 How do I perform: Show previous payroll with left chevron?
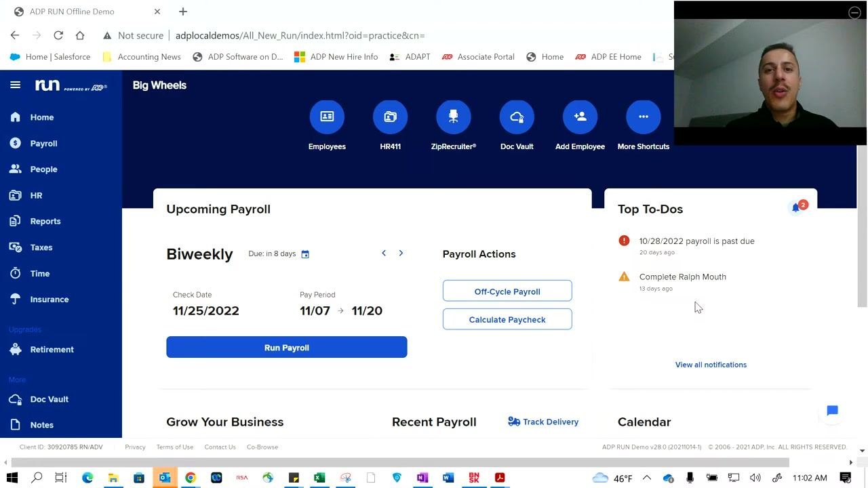click(384, 253)
